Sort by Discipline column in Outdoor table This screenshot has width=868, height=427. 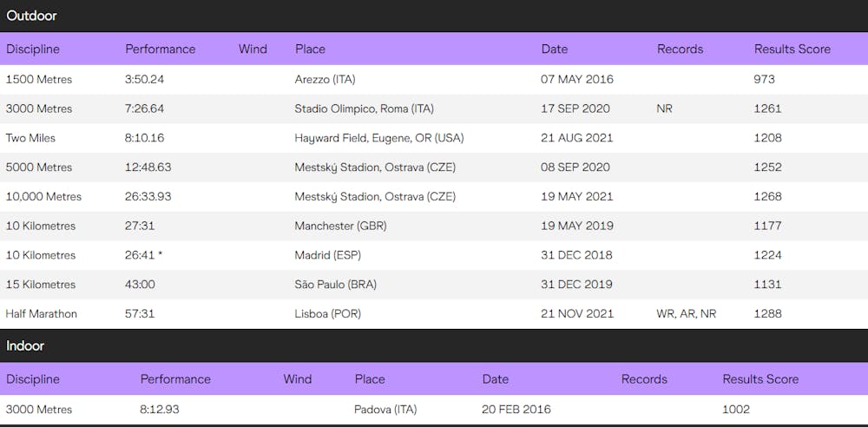(33, 49)
